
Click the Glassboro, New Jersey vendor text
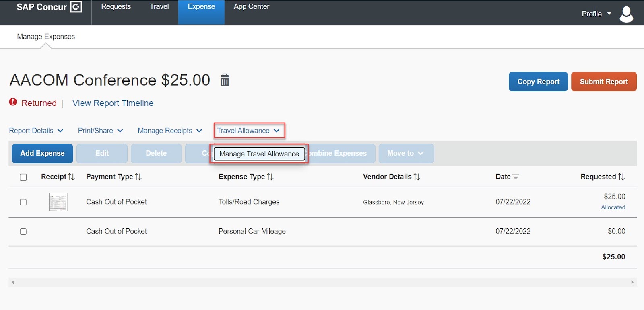[393, 202]
